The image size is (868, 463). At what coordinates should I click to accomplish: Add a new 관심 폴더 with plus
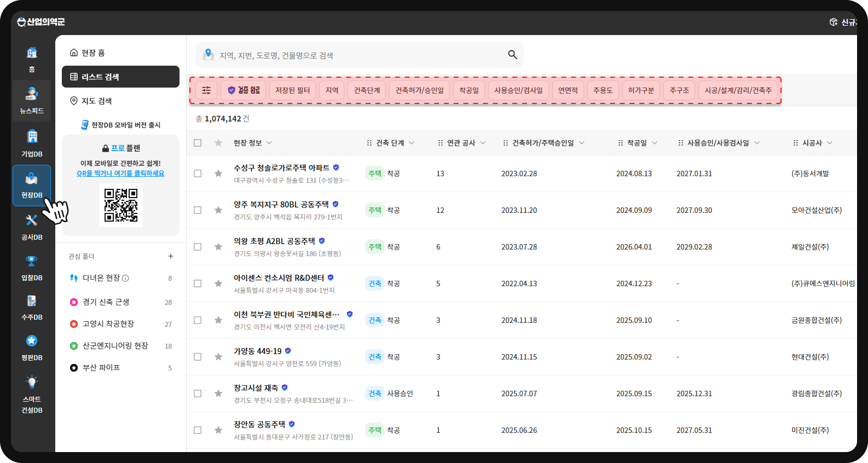click(171, 256)
